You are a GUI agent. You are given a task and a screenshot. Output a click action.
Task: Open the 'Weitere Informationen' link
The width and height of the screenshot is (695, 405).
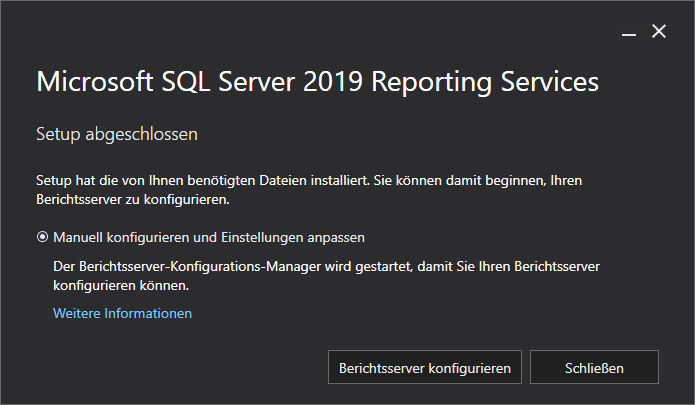(x=122, y=313)
